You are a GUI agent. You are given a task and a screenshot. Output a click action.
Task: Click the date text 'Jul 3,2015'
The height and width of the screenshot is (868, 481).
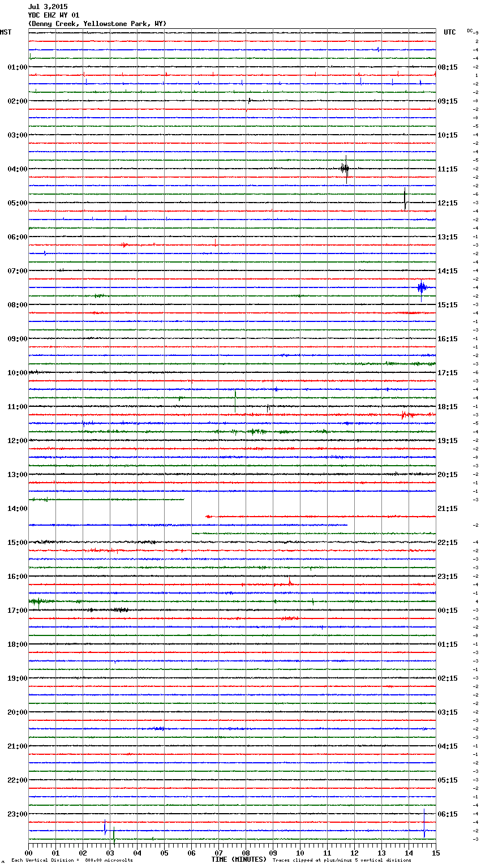pos(48,7)
